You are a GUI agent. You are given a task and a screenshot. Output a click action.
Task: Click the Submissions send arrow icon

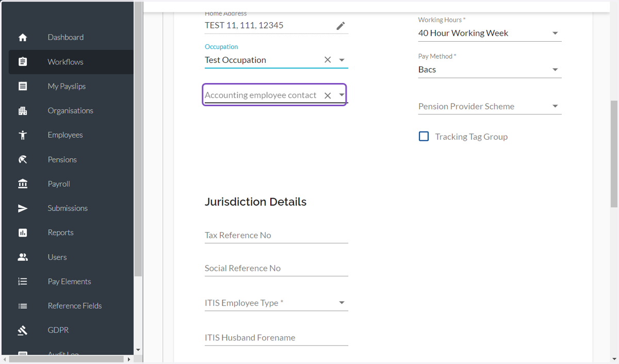tap(23, 208)
